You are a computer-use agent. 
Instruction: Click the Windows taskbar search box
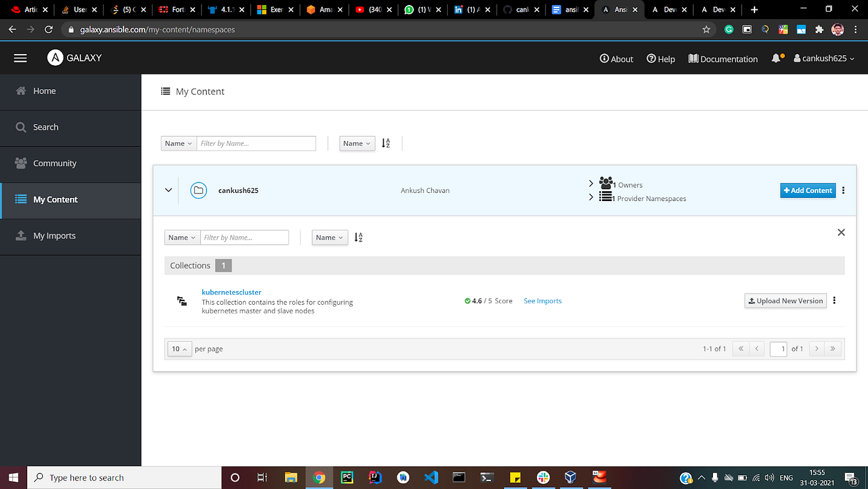point(125,477)
